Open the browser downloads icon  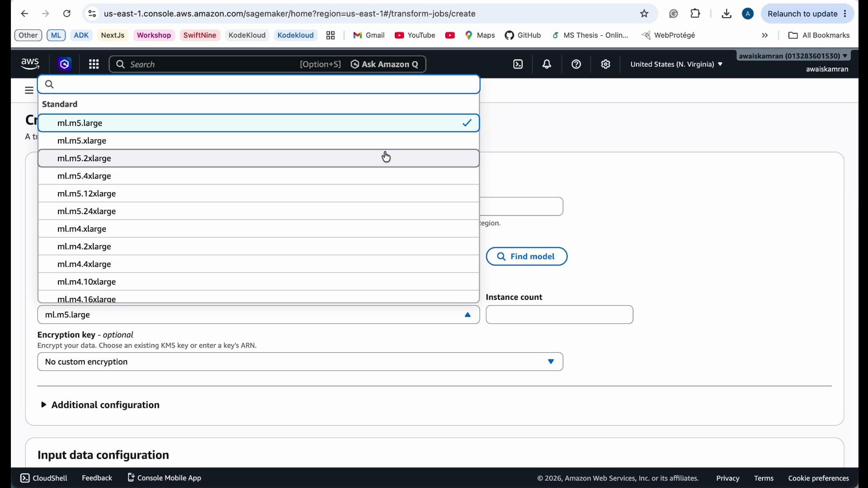(726, 14)
